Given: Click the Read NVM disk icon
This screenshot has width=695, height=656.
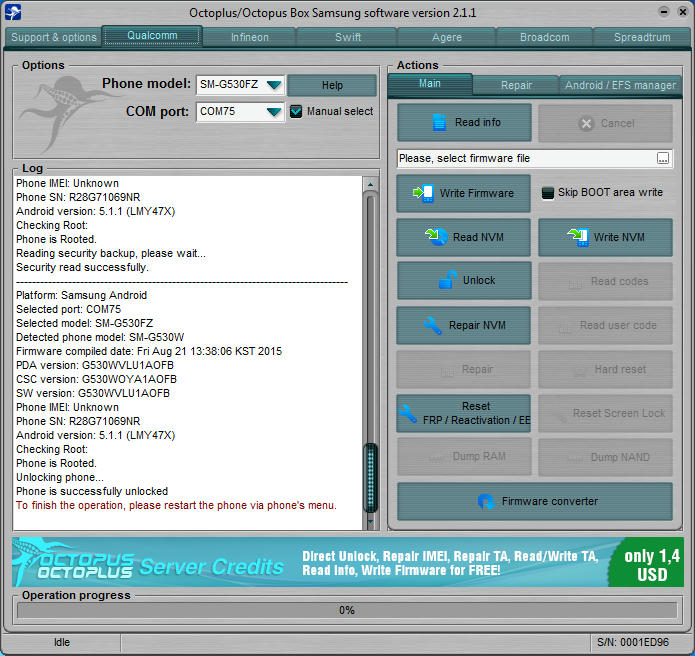Looking at the screenshot, I should tap(437, 237).
